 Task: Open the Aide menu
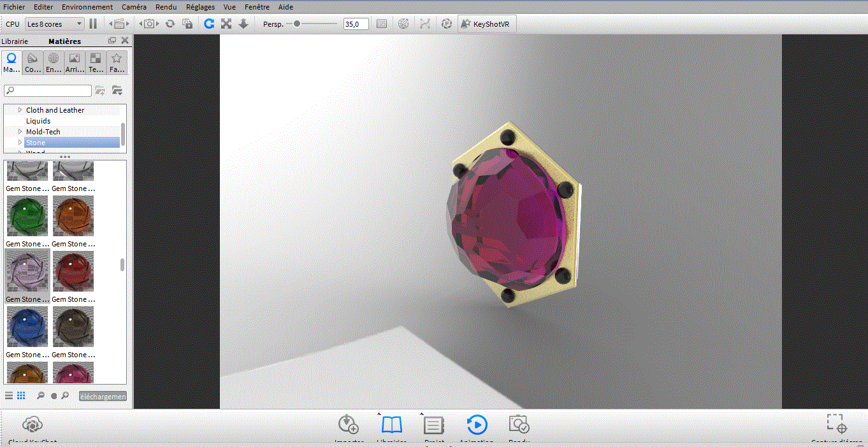click(x=286, y=7)
